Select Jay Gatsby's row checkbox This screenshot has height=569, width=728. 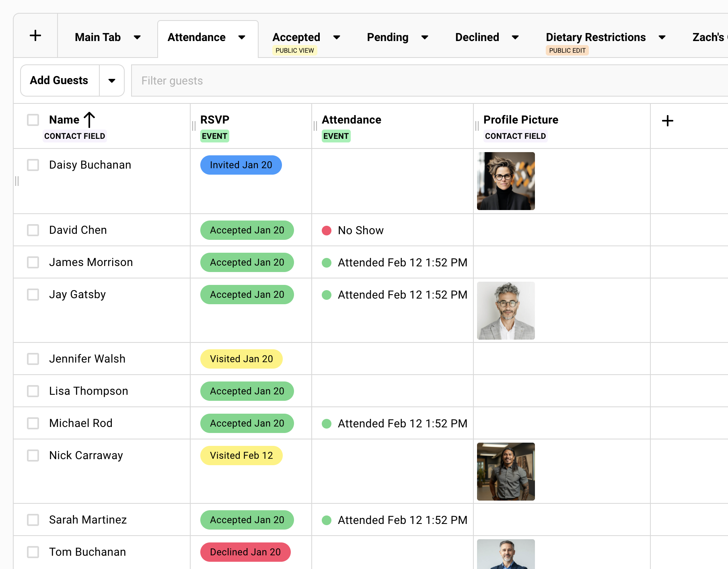(33, 295)
